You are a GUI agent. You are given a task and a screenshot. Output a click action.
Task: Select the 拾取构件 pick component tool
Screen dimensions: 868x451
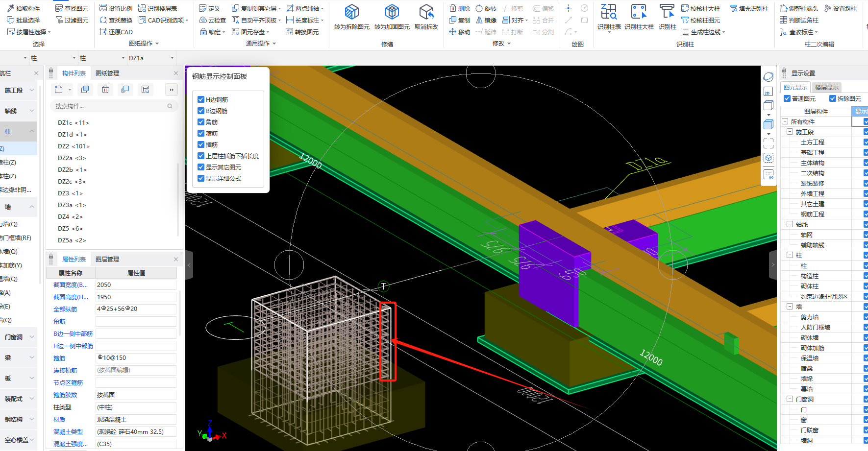[24, 8]
